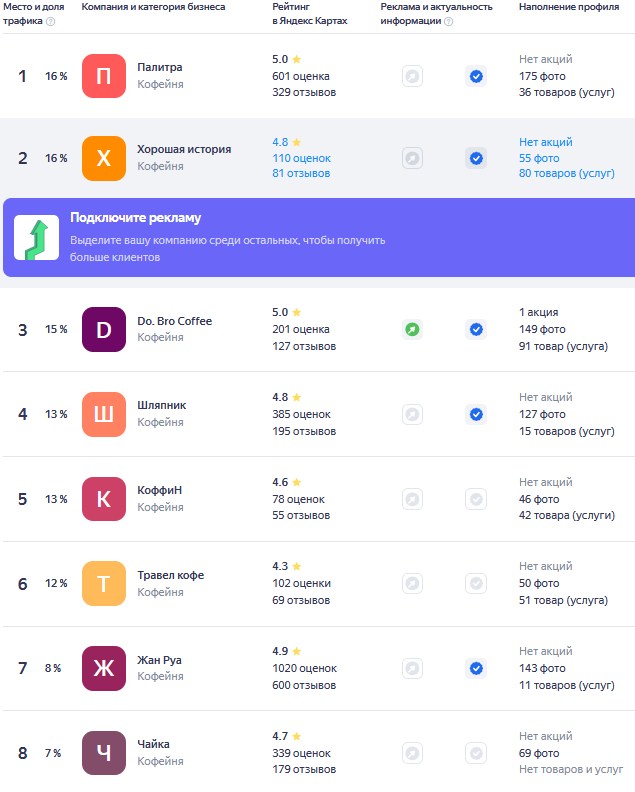Click the Травел кофе yellow avatar icon
Viewport: 635px width, 792px height.
click(104, 583)
